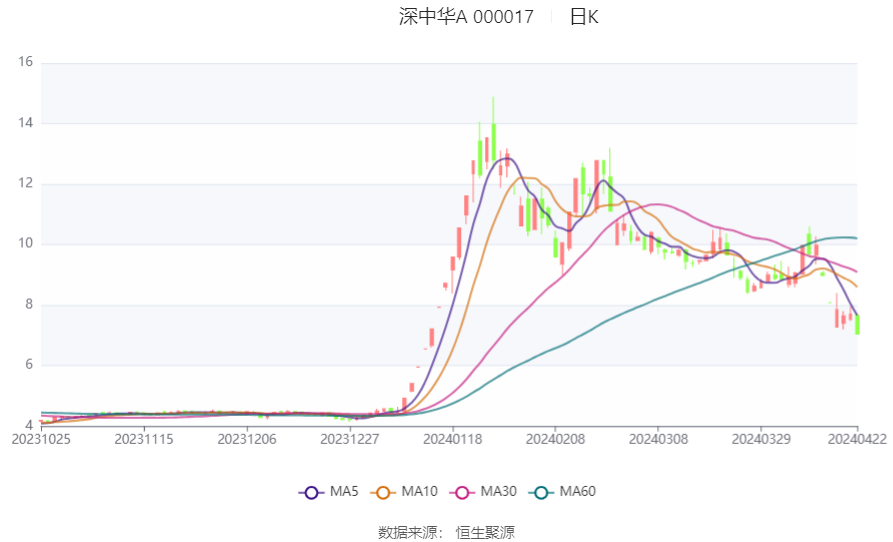893x542 pixels.
Task: Click y-axis value 14
Action: click(x=26, y=122)
